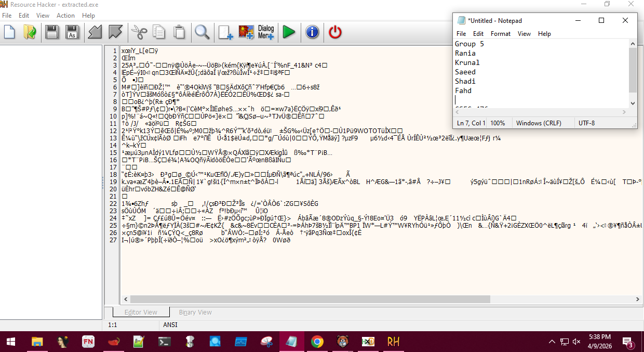This screenshot has height=352, width=644.
Task: Open File menu in Resource Hacker
Action: 7,16
